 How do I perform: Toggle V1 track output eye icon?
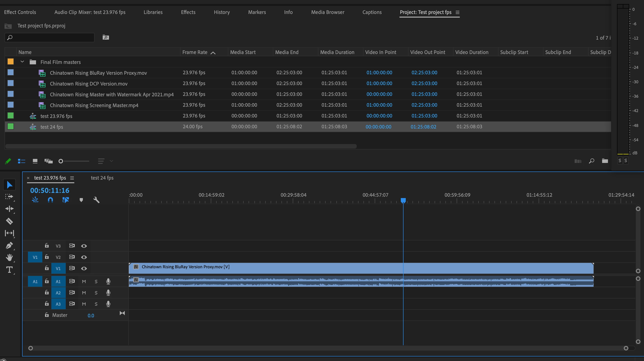click(x=84, y=268)
